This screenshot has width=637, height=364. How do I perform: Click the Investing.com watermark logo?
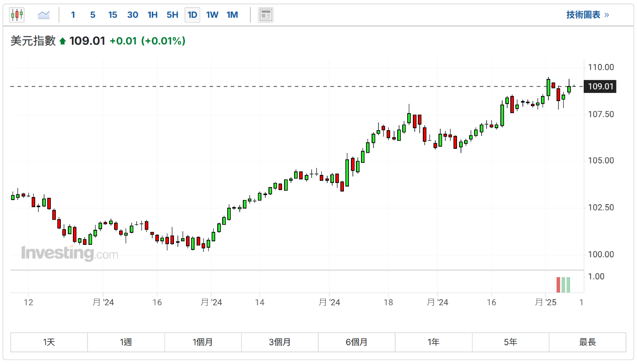tap(69, 253)
